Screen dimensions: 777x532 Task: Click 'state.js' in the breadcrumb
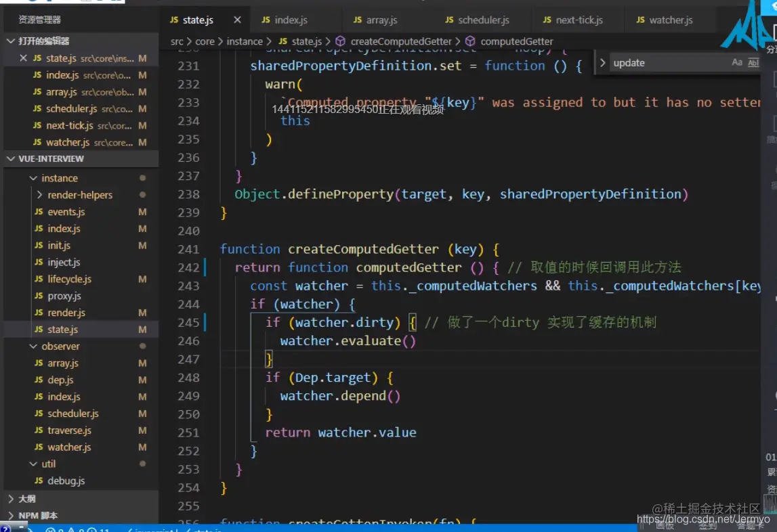pyautogui.click(x=306, y=41)
